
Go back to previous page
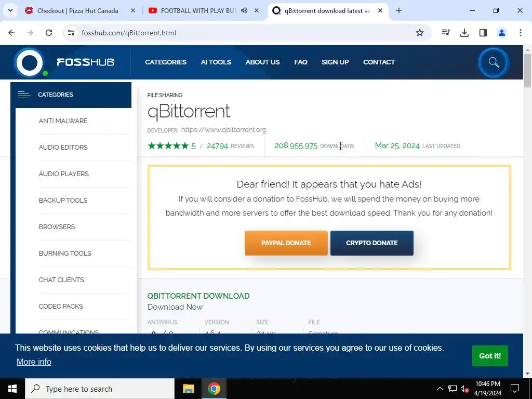click(x=11, y=33)
